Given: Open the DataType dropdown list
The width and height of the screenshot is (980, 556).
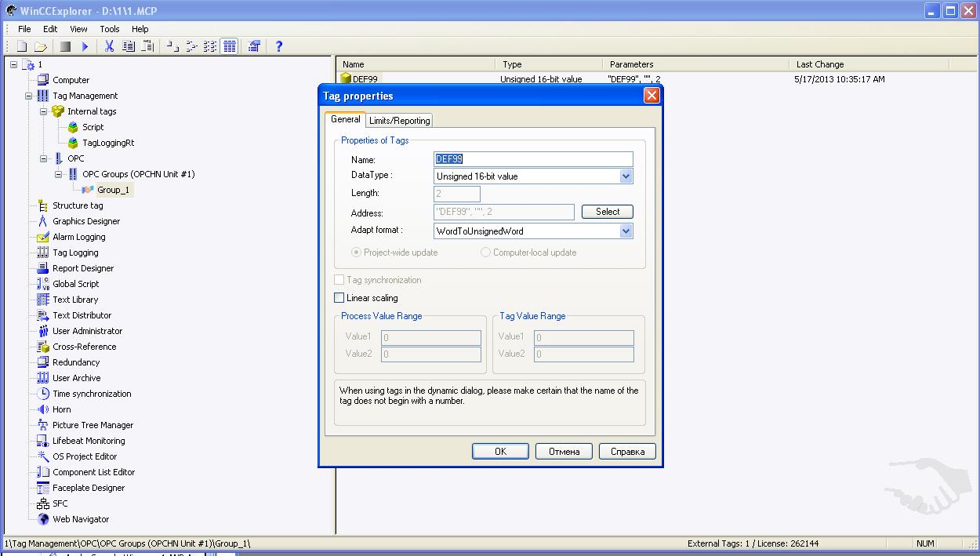Looking at the screenshot, I should click(x=626, y=176).
